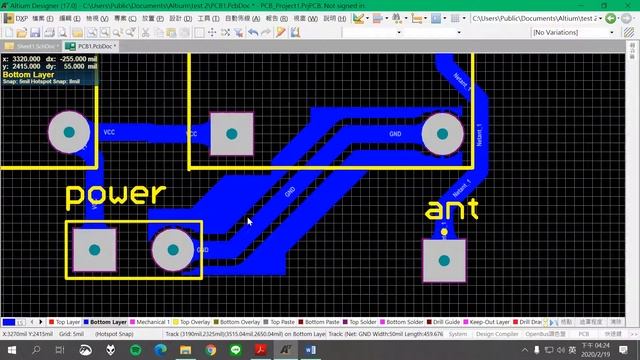Open the Design Compiler panel button

click(x=497, y=334)
